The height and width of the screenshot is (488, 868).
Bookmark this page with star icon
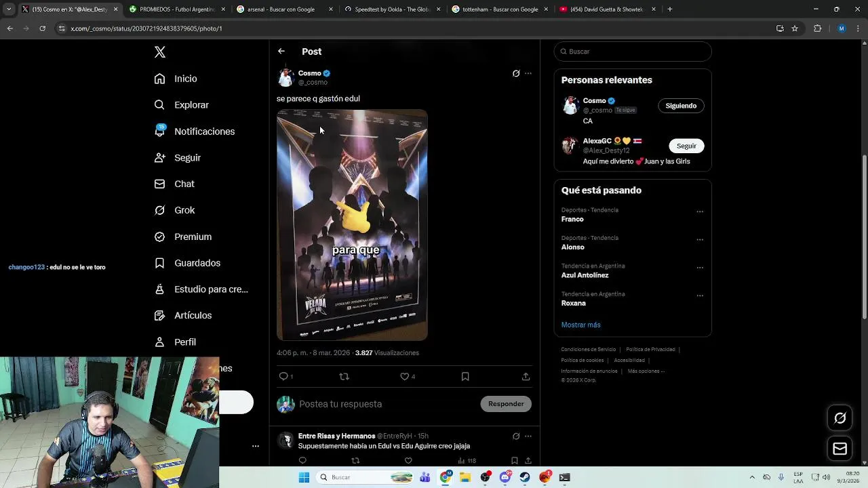pos(795,28)
